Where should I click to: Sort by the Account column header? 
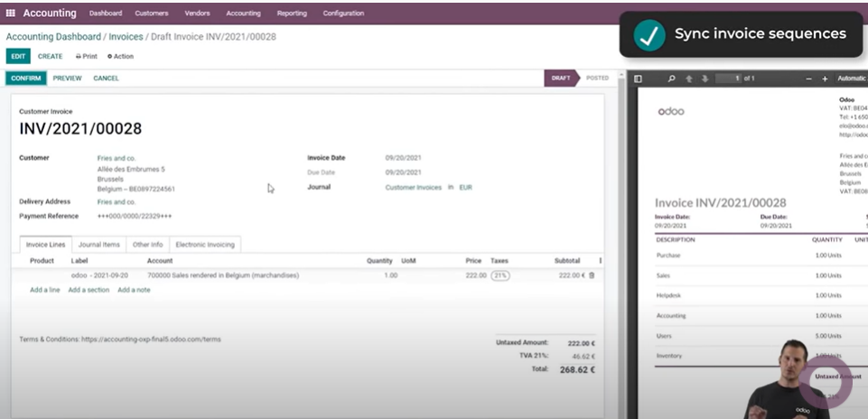[160, 261]
